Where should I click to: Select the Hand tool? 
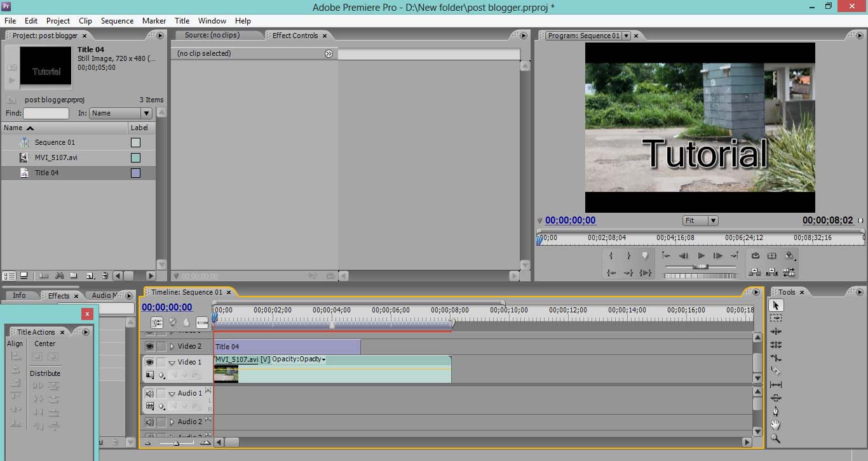[775, 425]
